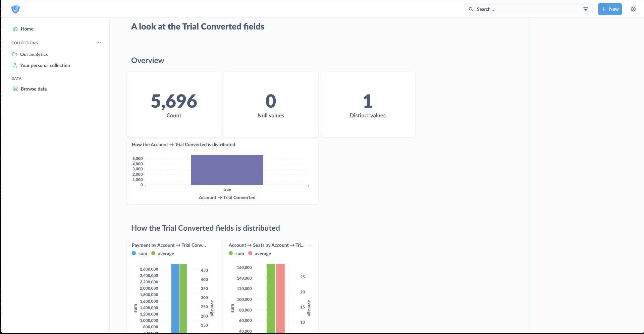This screenshot has height=334, width=644.
Task: Click the 1 Distinct values card
Action: click(x=368, y=104)
